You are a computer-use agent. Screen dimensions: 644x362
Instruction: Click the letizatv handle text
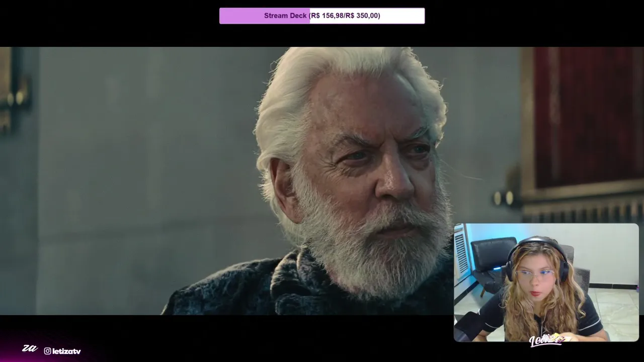(x=66, y=351)
